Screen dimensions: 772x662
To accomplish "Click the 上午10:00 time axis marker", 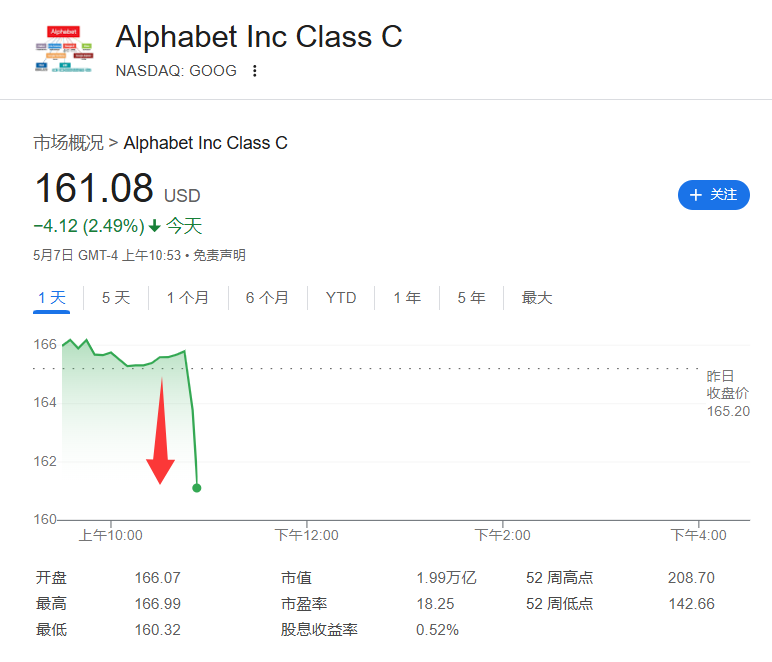I will point(111,535).
